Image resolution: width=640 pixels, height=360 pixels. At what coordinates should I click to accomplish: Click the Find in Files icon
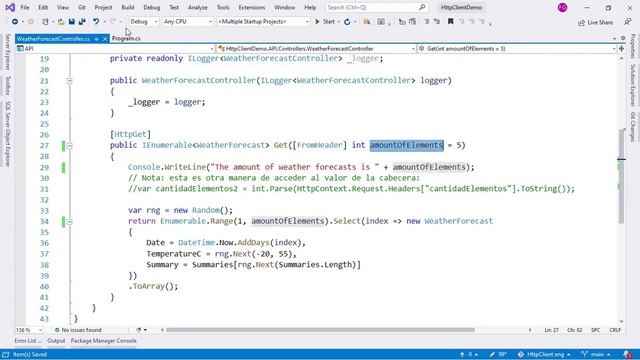367,22
